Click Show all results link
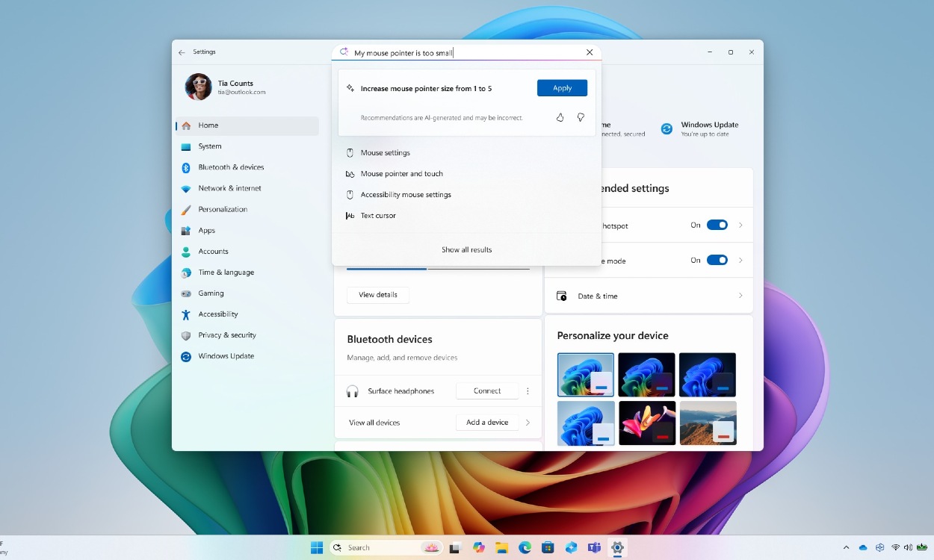The height and width of the screenshot is (560, 934). coord(466,249)
